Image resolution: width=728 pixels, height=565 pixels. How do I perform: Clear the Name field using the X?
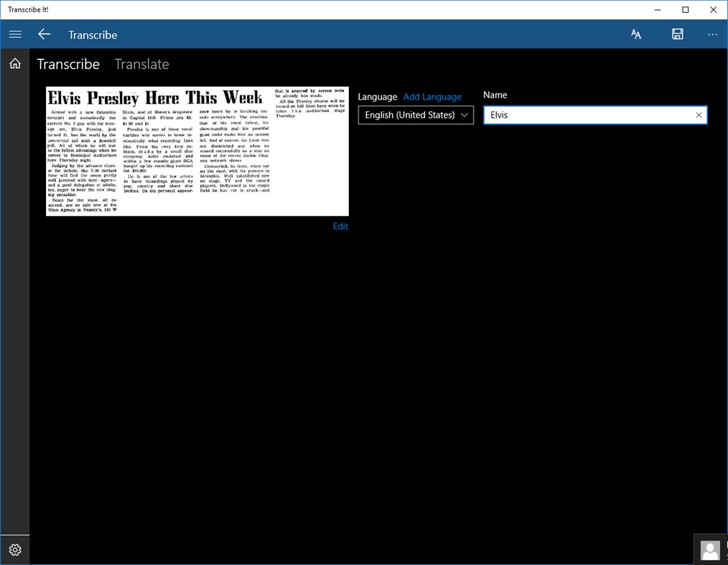coord(698,115)
